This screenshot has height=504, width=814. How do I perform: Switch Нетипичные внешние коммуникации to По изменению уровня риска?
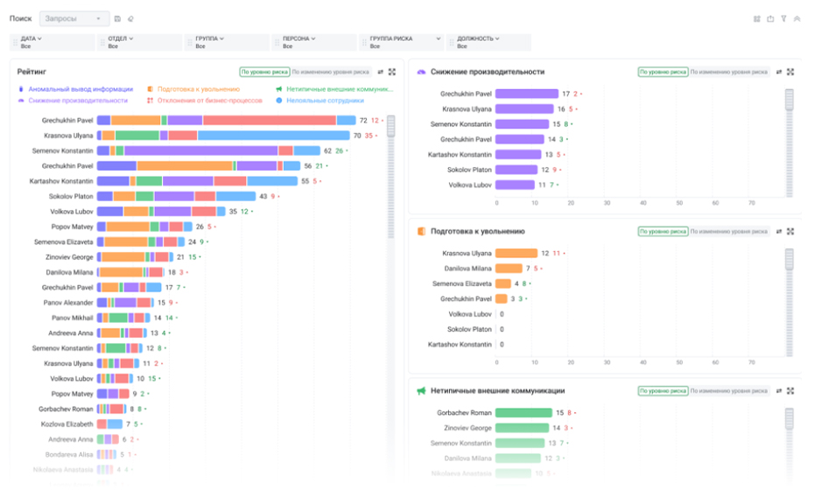point(729,391)
